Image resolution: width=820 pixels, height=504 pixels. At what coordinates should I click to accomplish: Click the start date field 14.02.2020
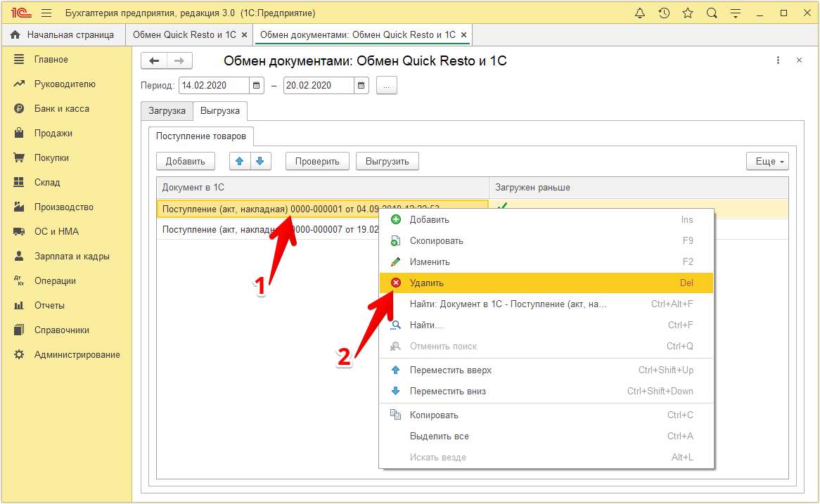214,85
